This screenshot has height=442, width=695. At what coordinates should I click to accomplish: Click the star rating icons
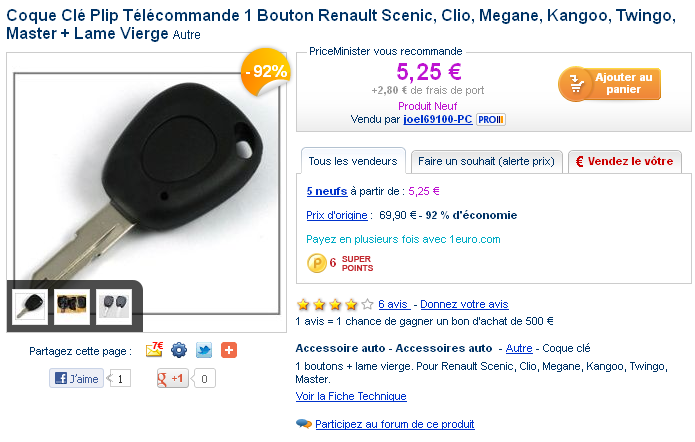[x=335, y=304]
